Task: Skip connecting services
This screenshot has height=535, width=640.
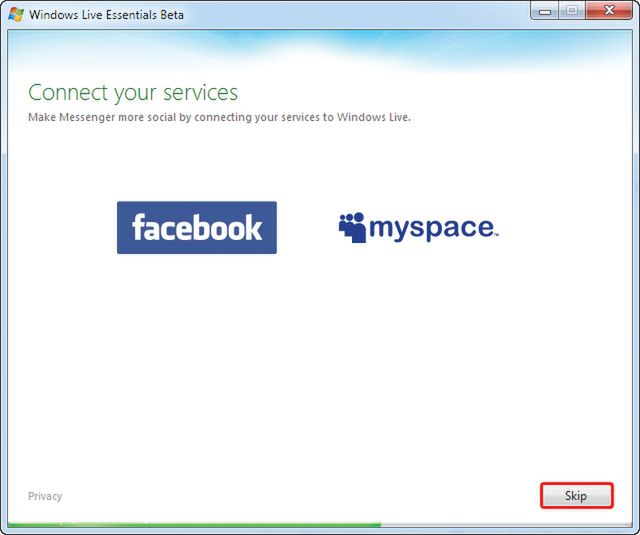Action: click(x=576, y=495)
